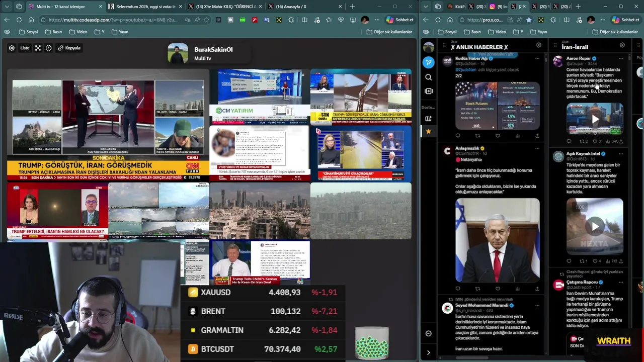Open İran-İsrail column settings gear

(x=622, y=45)
